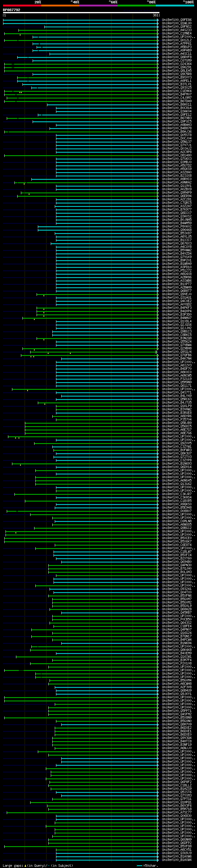This screenshot has width=197, height=868.
Task: Select hit label UniRef100_Q9FE86
Action: (x=177, y=20)
